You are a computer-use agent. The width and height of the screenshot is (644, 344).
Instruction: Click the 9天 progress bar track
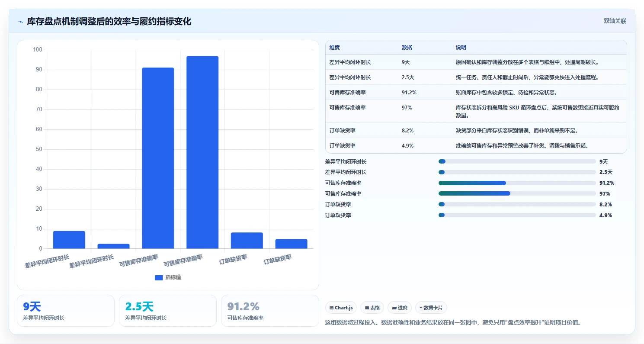point(517,161)
